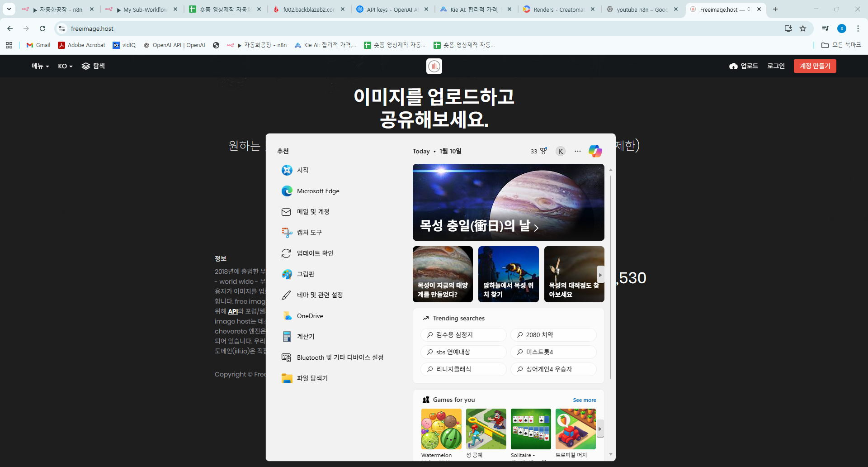The height and width of the screenshot is (467, 868).
Task: View site information icon in address bar
Action: 62,29
